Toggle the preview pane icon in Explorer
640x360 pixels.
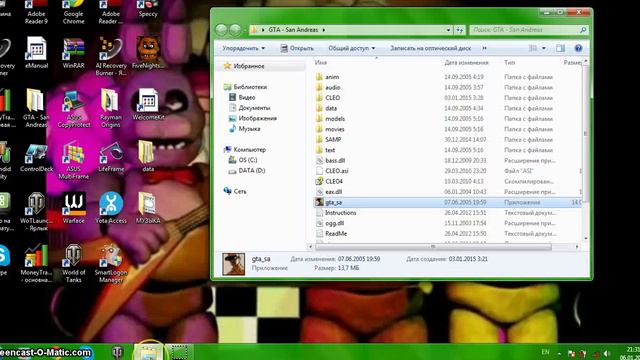(560, 48)
